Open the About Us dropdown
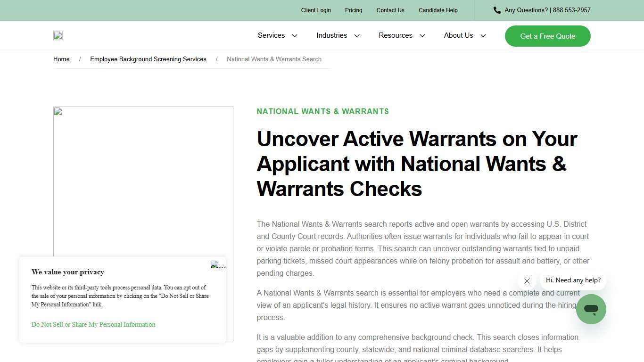This screenshot has width=644, height=362. [464, 35]
